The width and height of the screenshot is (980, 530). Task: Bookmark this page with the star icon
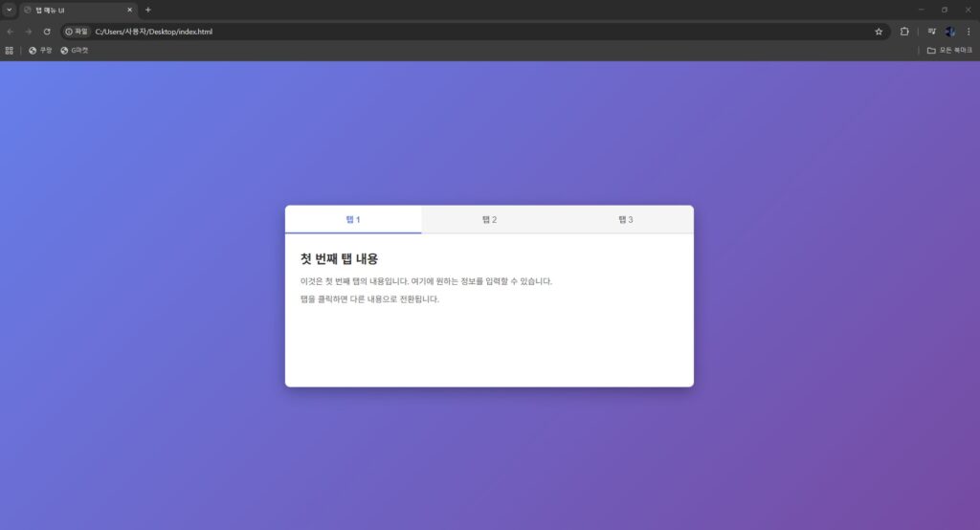click(x=879, y=32)
